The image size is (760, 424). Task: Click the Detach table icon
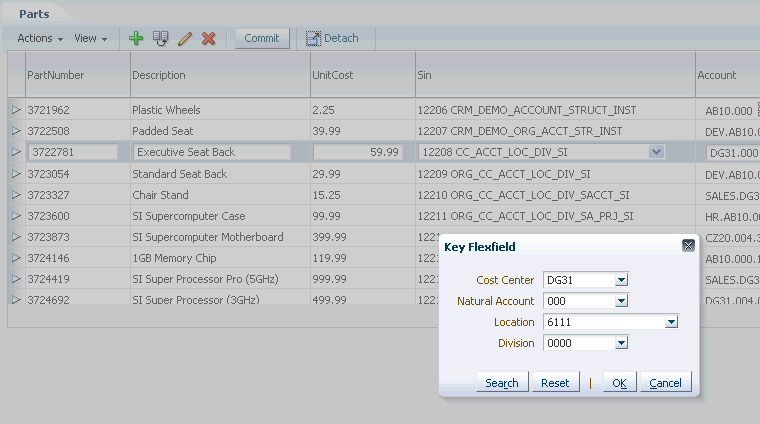point(313,38)
